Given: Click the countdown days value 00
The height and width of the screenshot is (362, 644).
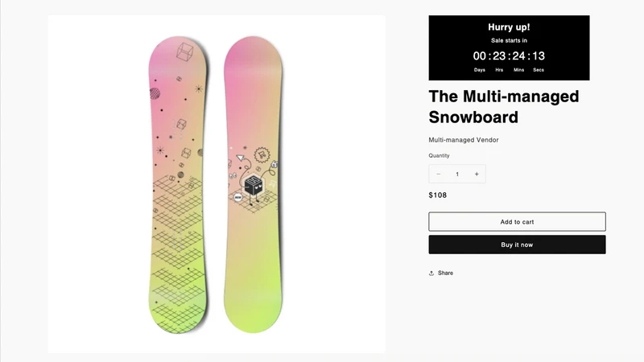Looking at the screenshot, I should point(479,56).
